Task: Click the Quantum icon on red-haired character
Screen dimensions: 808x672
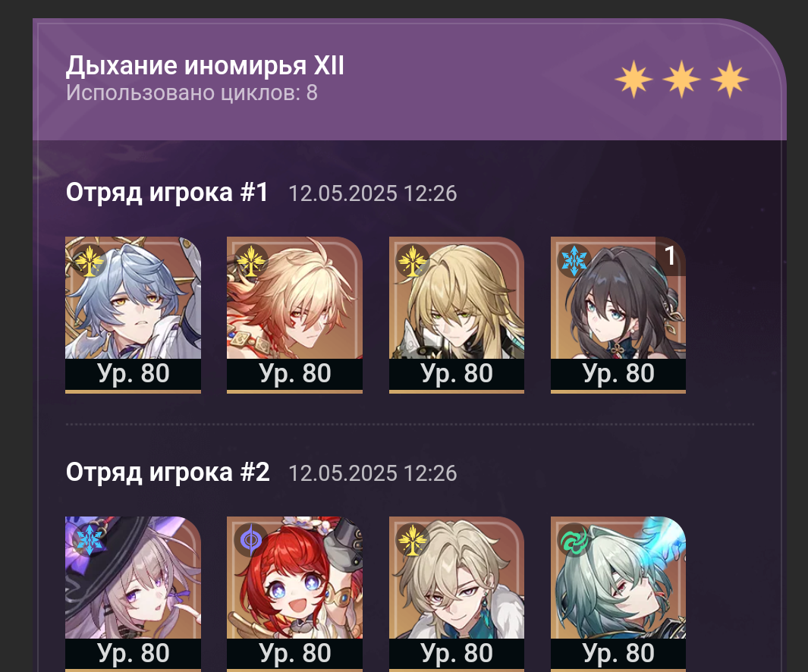Action: (251, 541)
